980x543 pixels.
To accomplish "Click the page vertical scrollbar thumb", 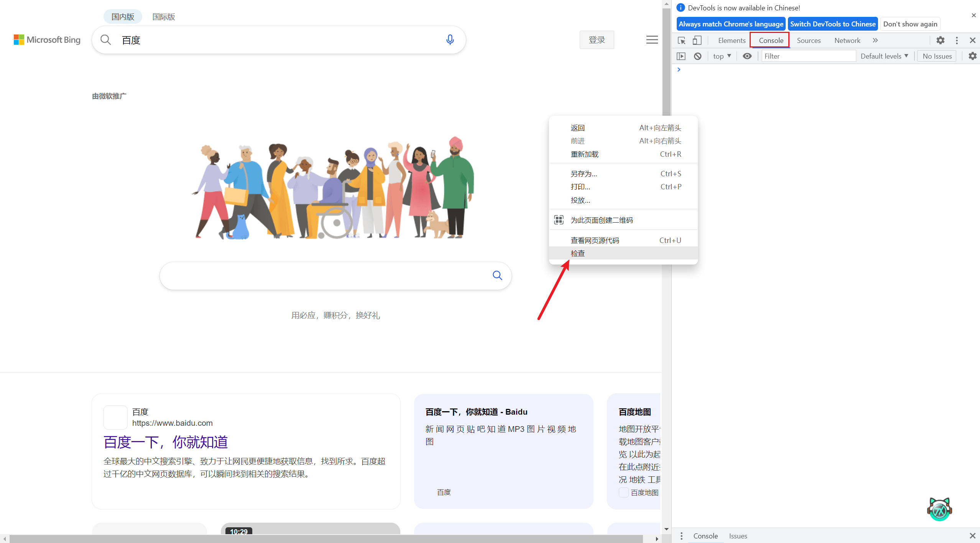I will coord(666,62).
